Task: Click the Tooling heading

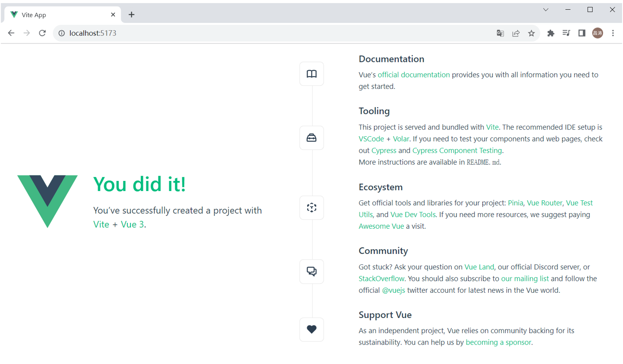Action: point(374,111)
